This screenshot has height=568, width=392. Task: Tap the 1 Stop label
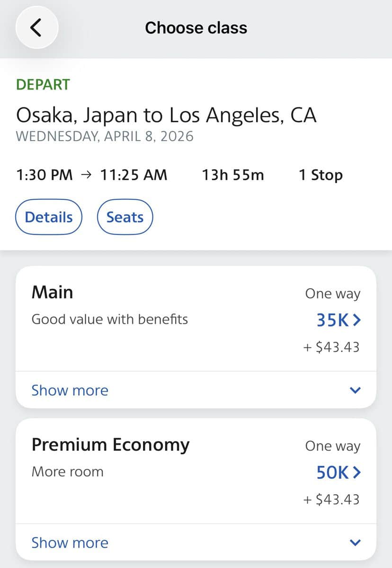click(321, 175)
